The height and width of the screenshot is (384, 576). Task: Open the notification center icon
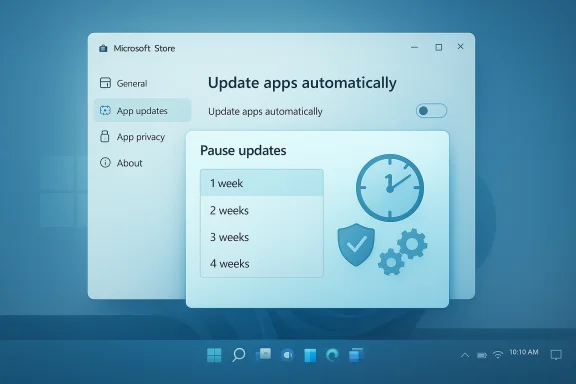coord(556,355)
